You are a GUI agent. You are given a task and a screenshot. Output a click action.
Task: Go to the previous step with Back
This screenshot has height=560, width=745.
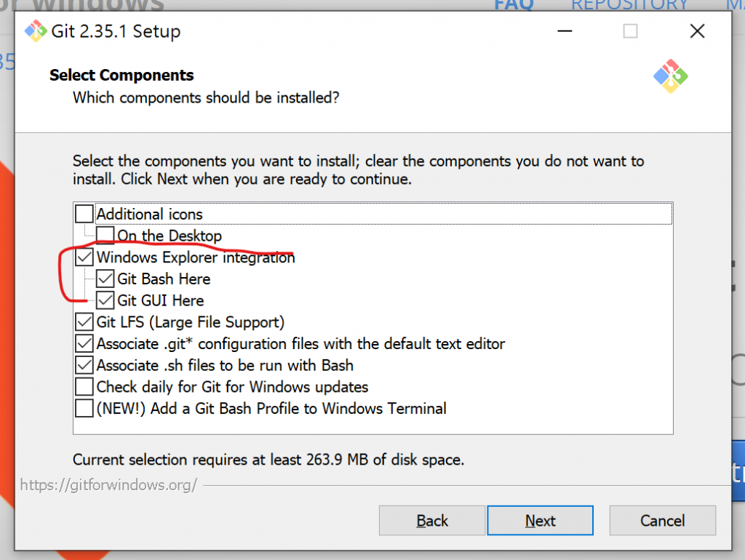pyautogui.click(x=432, y=521)
